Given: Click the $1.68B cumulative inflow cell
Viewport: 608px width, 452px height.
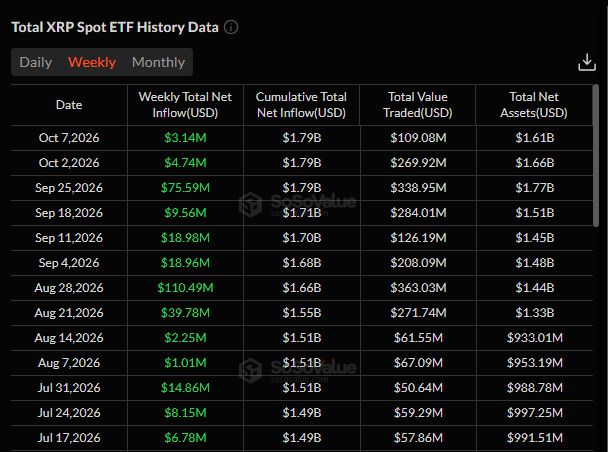Looking at the screenshot, I should point(302,262).
